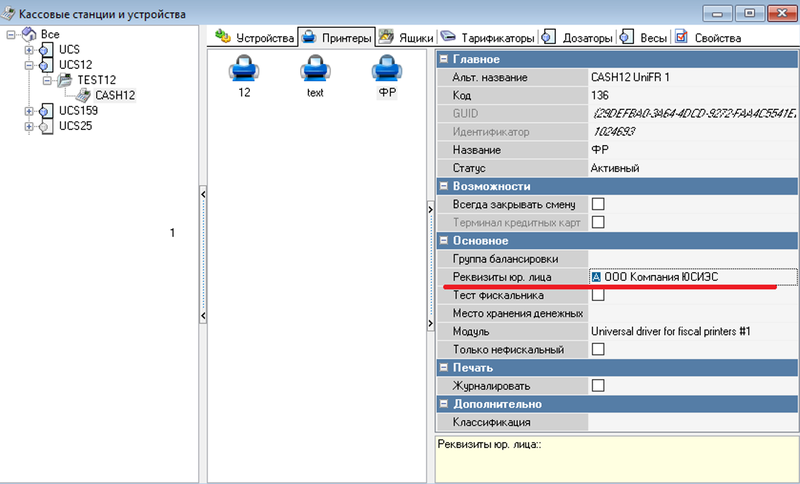
Task: Click the UCS server icon
Action: [46, 49]
